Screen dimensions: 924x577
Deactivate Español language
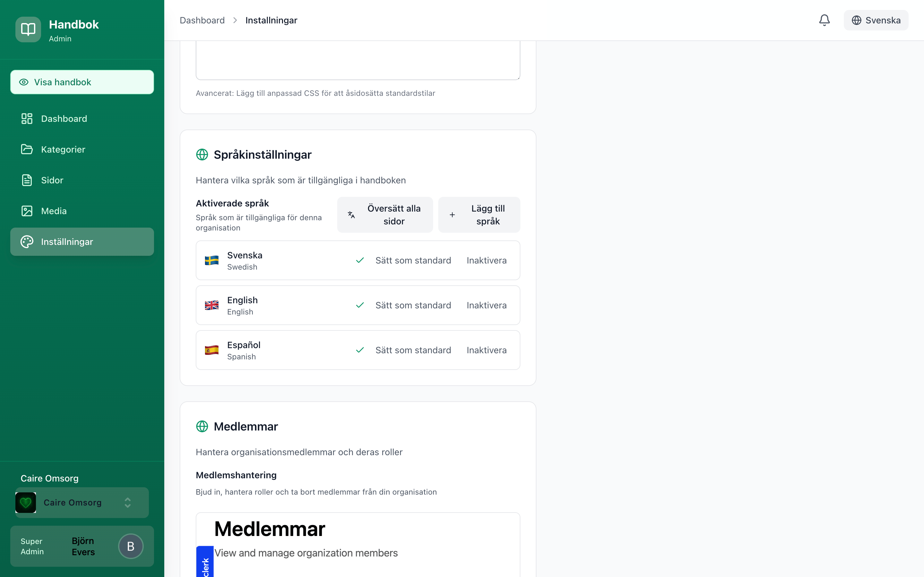coord(486,350)
